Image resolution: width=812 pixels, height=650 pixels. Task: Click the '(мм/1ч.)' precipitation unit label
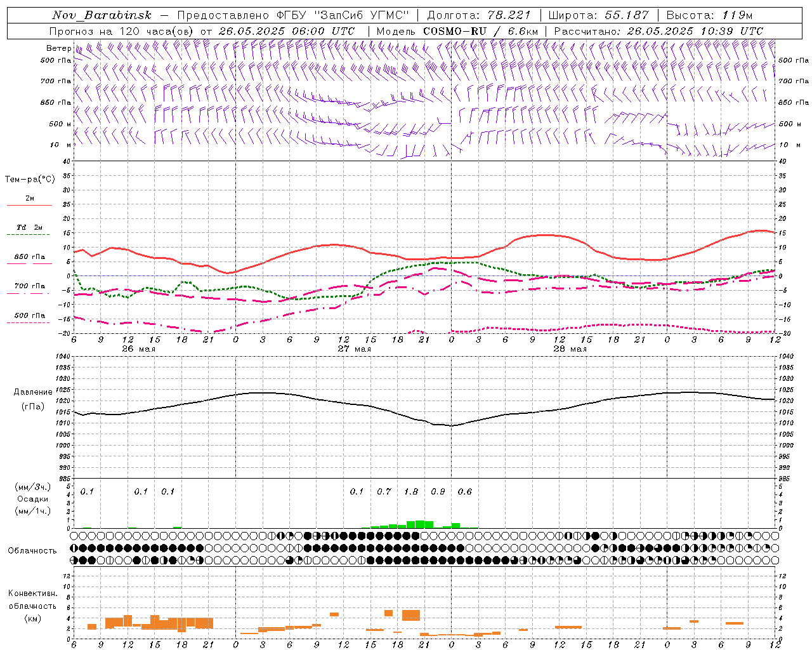pyautogui.click(x=33, y=510)
